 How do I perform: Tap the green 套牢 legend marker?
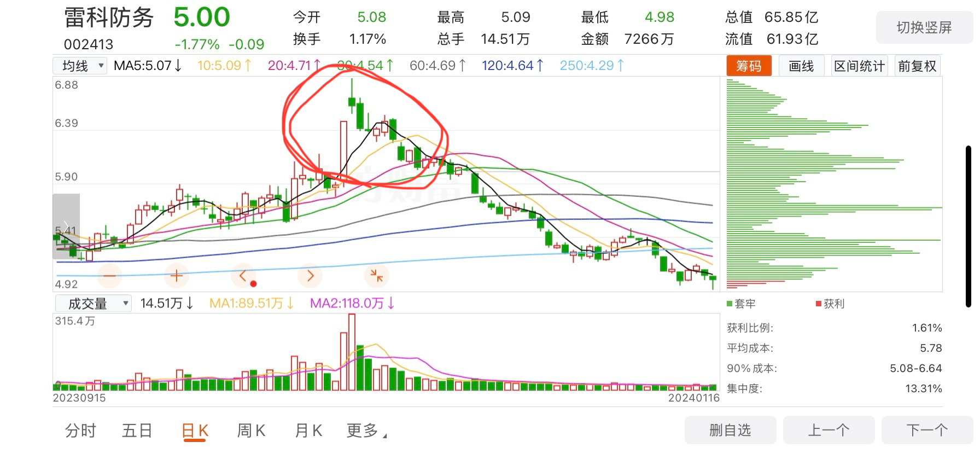click(x=730, y=304)
